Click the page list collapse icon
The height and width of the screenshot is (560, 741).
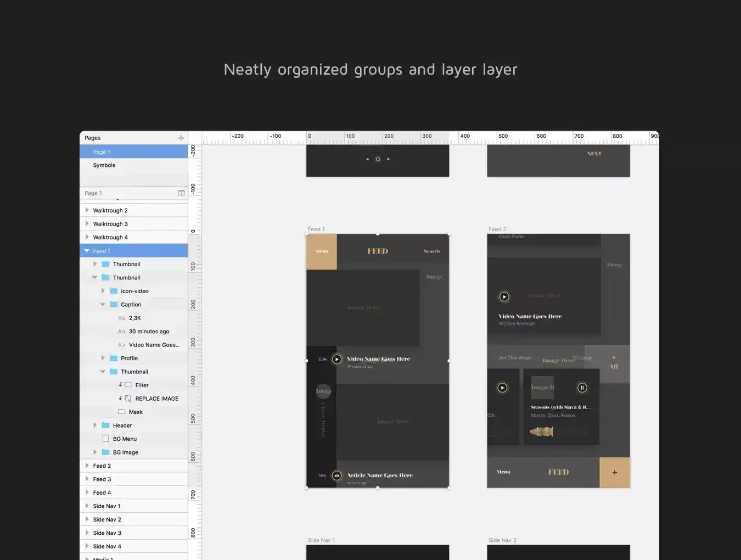pyautogui.click(x=181, y=193)
